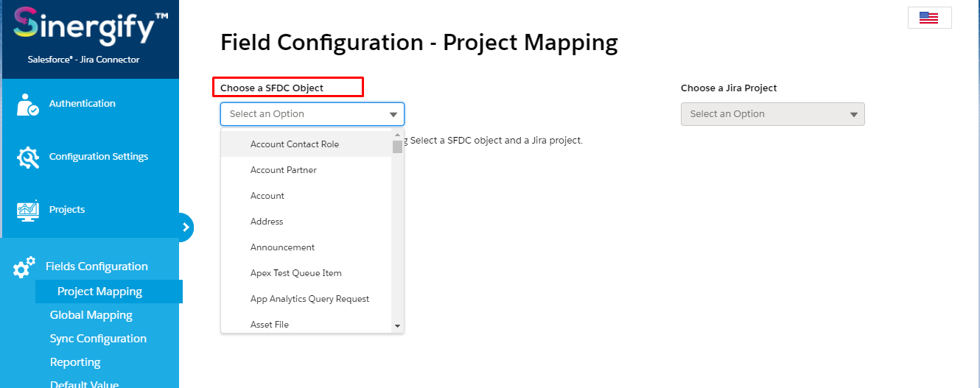
Task: Click the Sinergify logo
Action: 90,27
